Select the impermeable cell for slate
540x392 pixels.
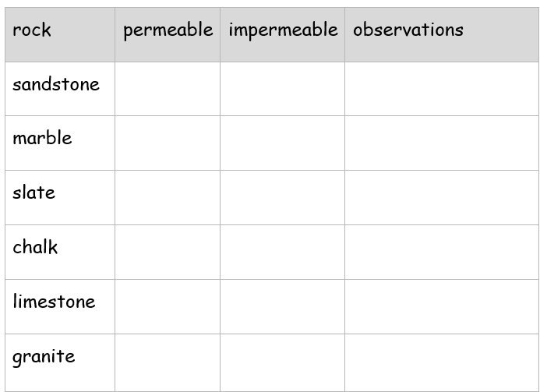pyautogui.click(x=282, y=197)
